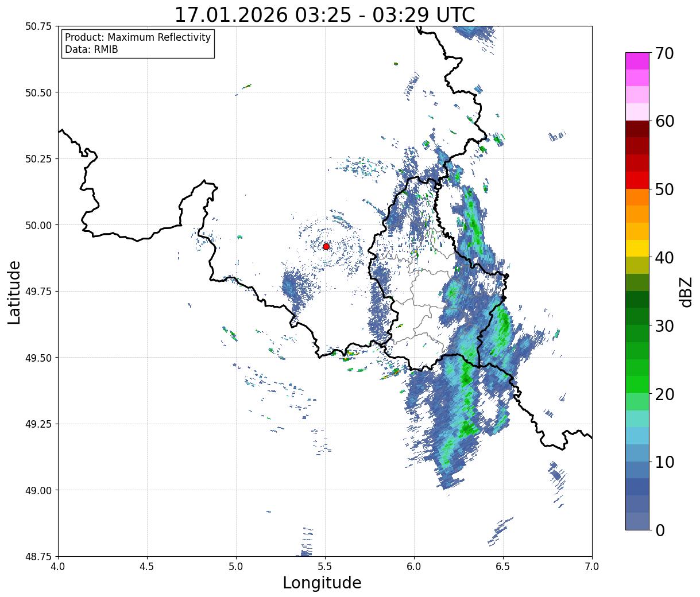Click the latitude tick label 50.50
This screenshot has height=597, width=700.
(38, 92)
